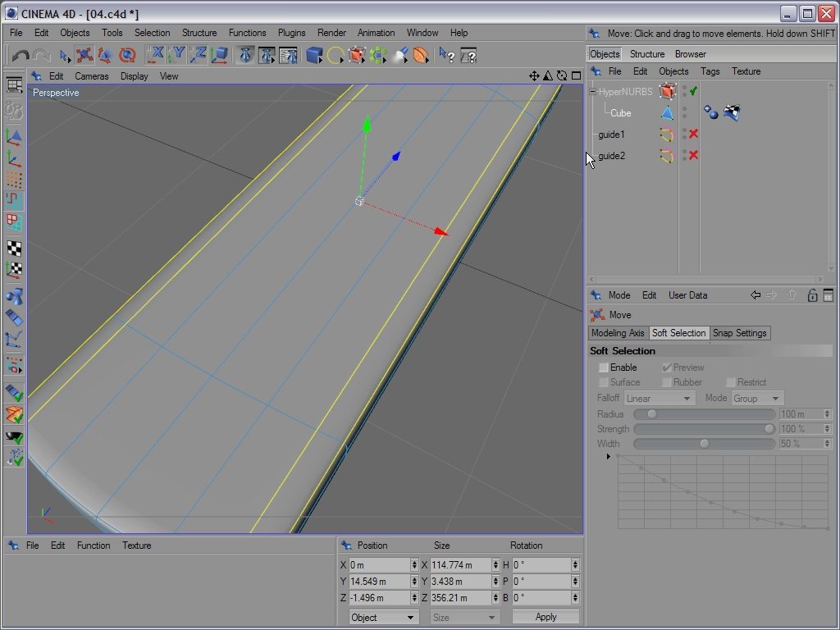This screenshot has height=630, width=840.
Task: Activate Use Object Axis tool
Action: (x=14, y=158)
